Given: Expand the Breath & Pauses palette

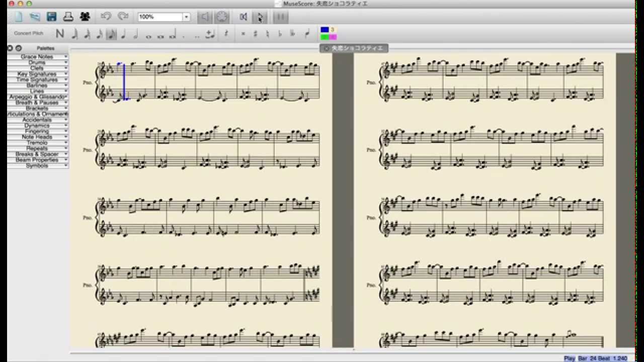Looking at the screenshot, I should [38, 103].
